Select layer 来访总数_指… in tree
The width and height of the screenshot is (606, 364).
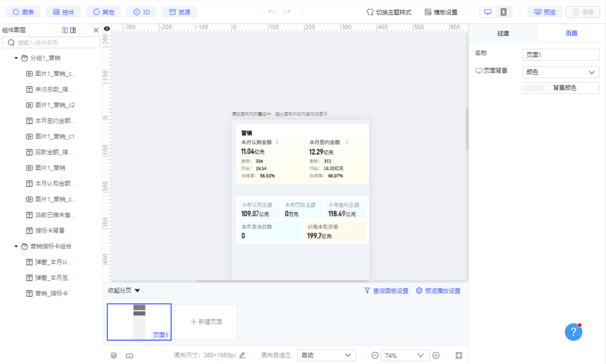(x=54, y=89)
